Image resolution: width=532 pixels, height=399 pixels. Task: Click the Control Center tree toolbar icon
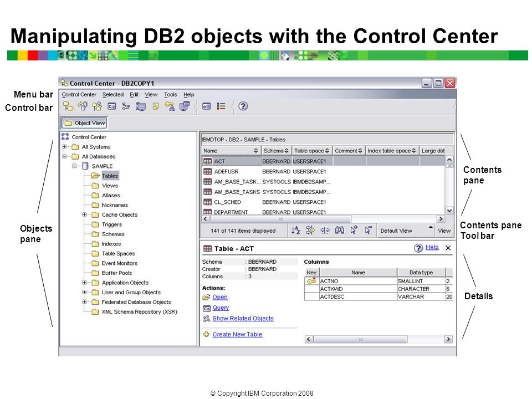(68, 106)
